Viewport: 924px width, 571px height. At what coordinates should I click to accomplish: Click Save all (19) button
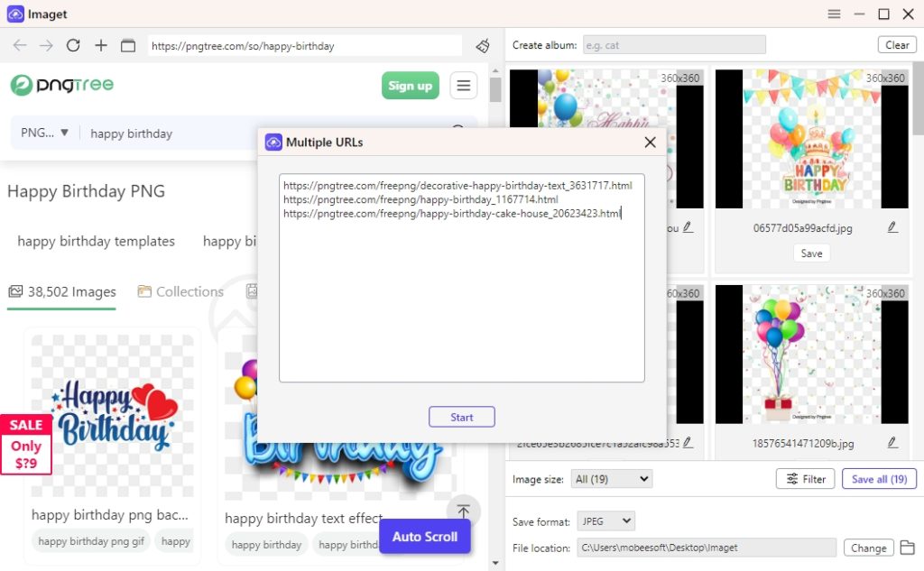tap(879, 479)
